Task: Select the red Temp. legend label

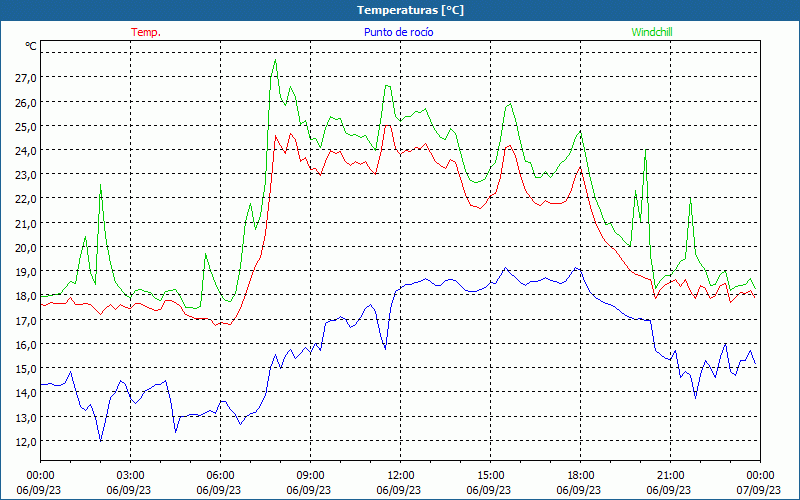Action: (x=146, y=32)
